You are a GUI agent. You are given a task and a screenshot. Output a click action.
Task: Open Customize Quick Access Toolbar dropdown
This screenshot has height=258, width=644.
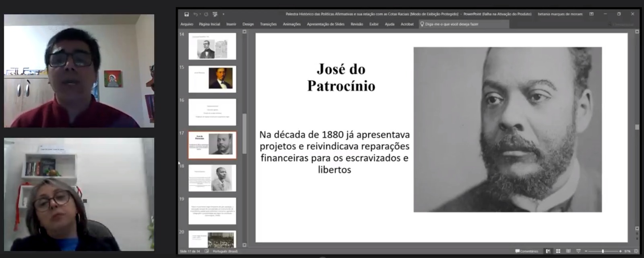pos(223,14)
